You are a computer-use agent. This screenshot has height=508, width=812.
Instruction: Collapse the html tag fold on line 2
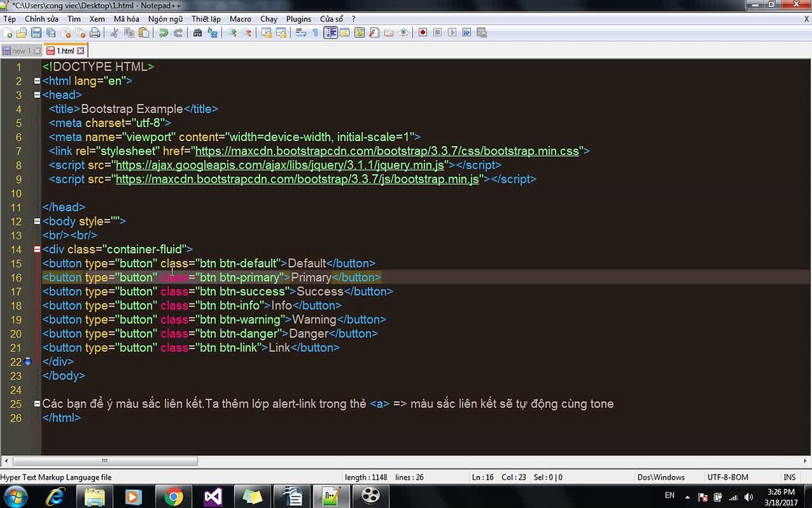point(37,81)
